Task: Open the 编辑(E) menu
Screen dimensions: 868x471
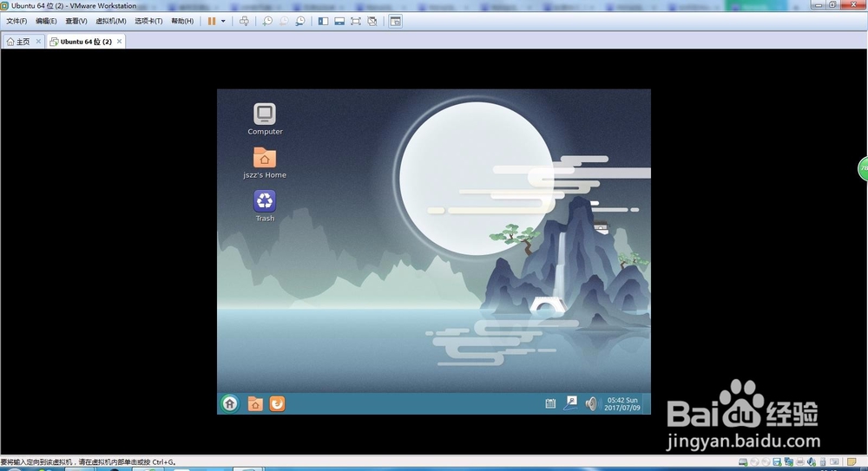Action: [x=46, y=21]
